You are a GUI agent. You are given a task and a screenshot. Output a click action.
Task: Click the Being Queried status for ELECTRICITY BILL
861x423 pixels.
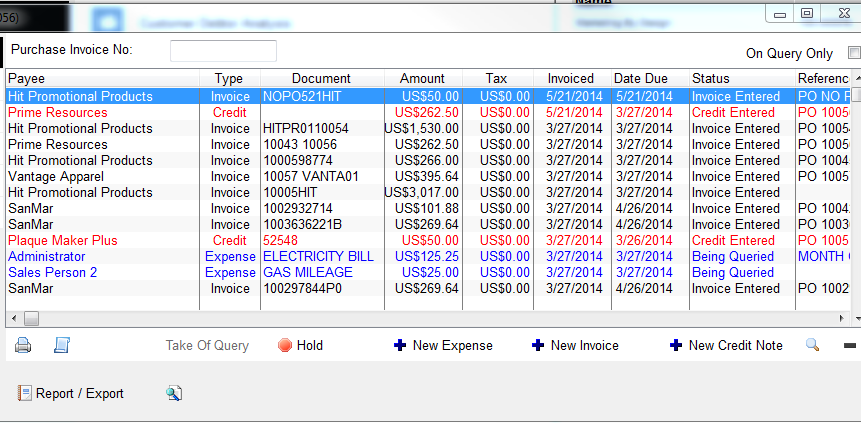(742, 257)
